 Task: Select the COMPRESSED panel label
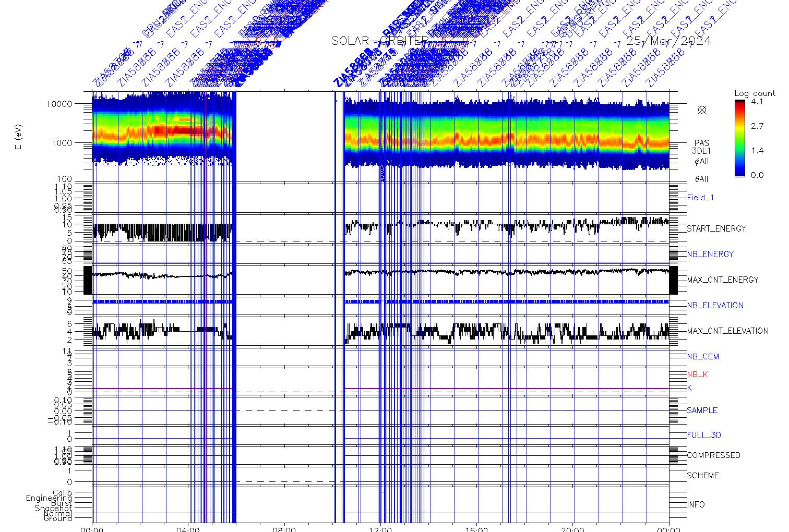(x=713, y=455)
